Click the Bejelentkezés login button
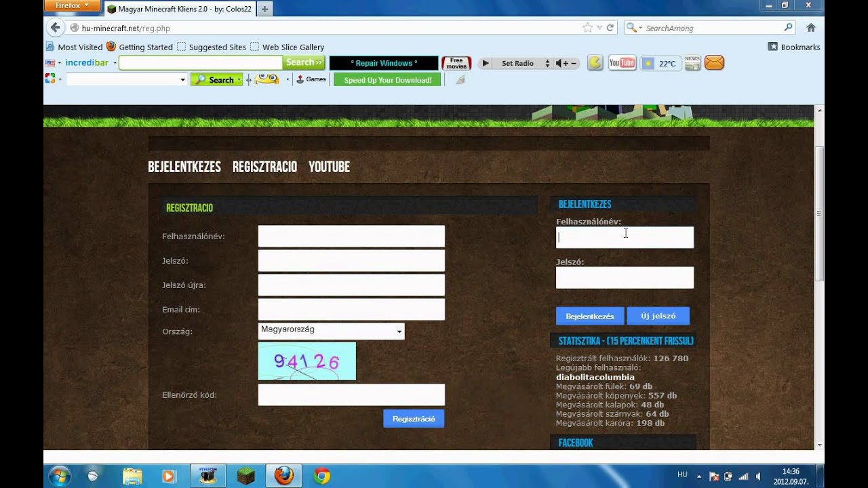The height and width of the screenshot is (488, 868). (590, 316)
